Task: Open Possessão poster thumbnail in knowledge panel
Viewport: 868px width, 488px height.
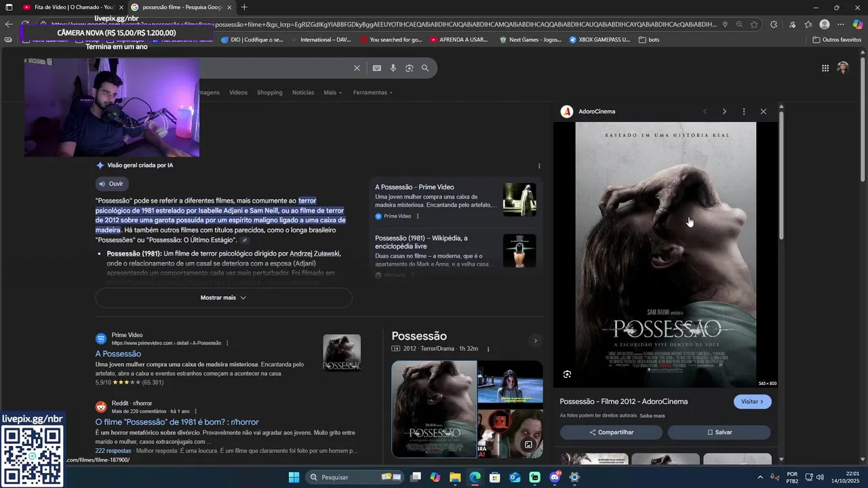Action: pos(434,409)
